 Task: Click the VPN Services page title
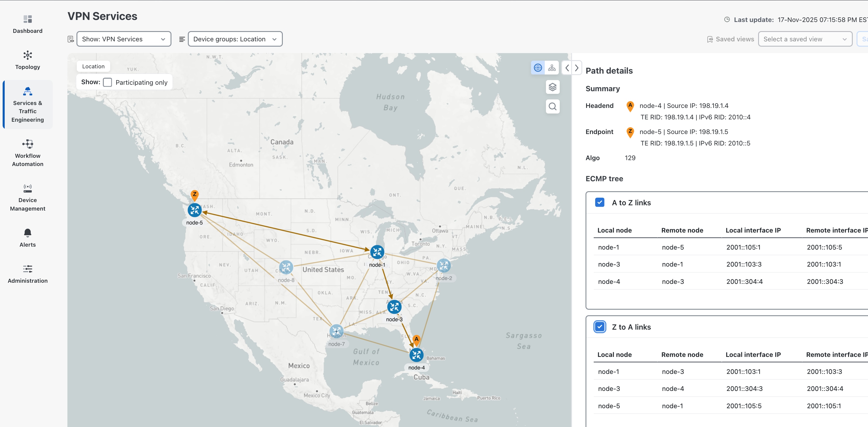103,16
